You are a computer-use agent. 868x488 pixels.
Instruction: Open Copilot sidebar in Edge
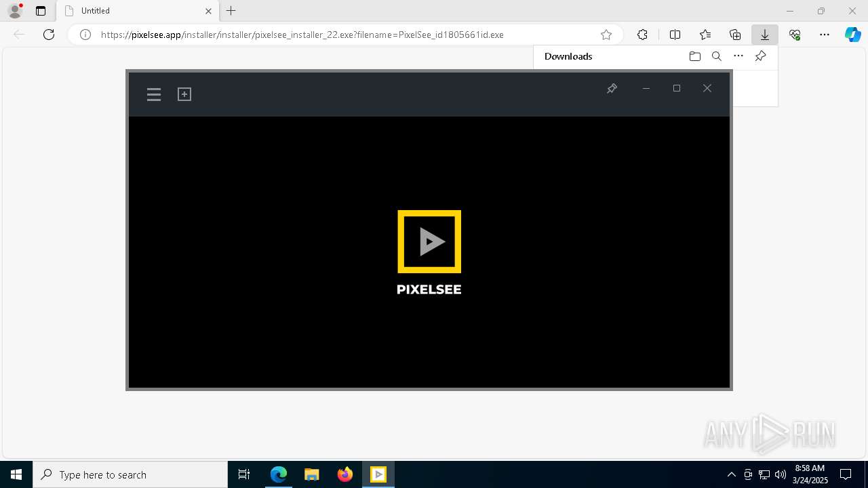(852, 35)
